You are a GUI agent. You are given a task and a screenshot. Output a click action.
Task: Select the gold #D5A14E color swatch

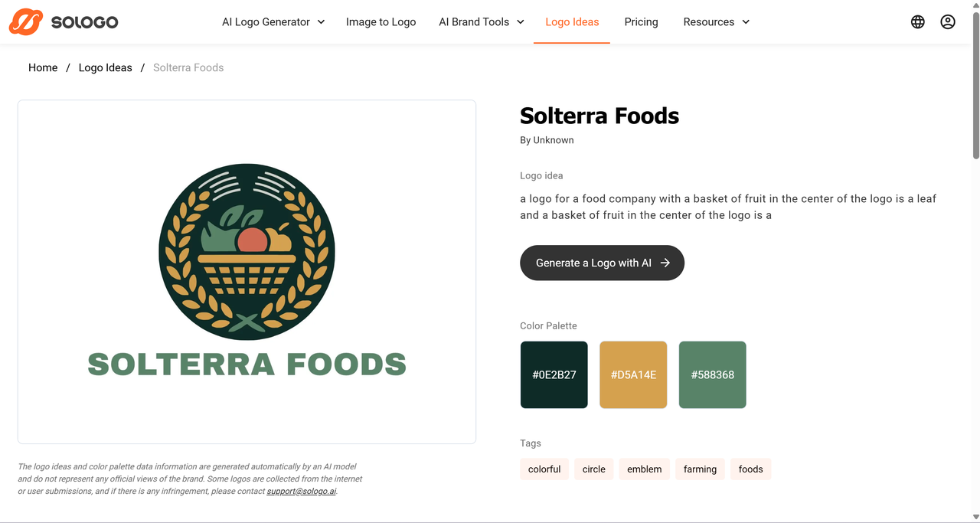click(633, 374)
